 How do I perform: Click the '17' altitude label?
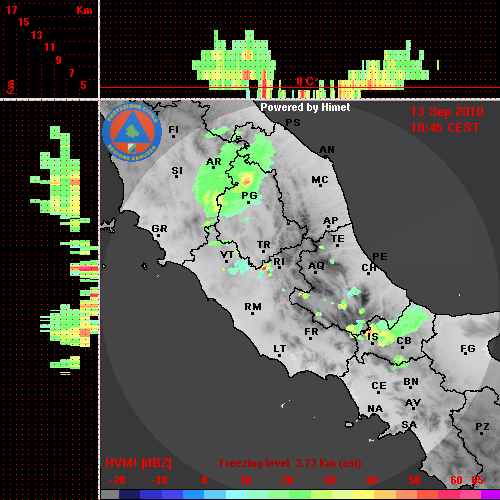[x=11, y=10]
